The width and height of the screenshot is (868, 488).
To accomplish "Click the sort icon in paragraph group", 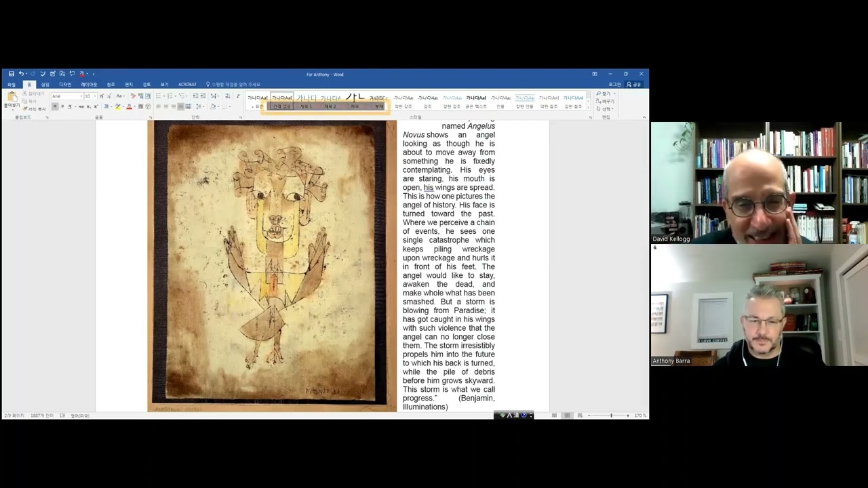I will point(227,96).
